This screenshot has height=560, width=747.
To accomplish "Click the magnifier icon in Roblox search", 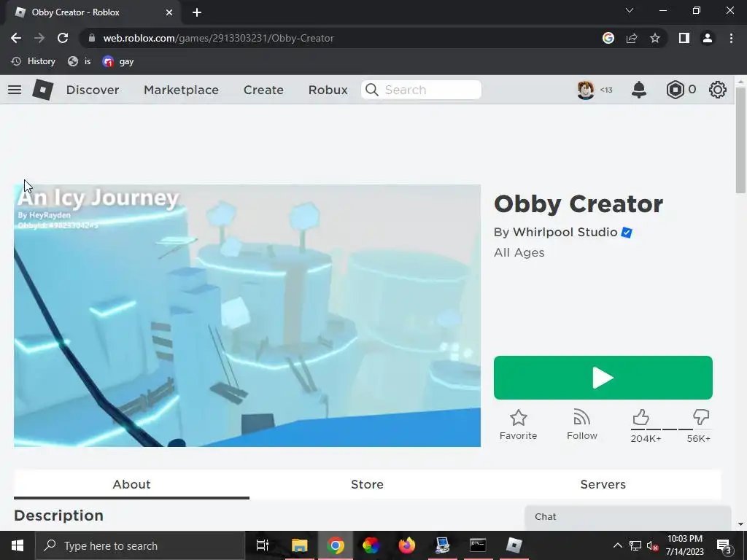I will coord(371,90).
